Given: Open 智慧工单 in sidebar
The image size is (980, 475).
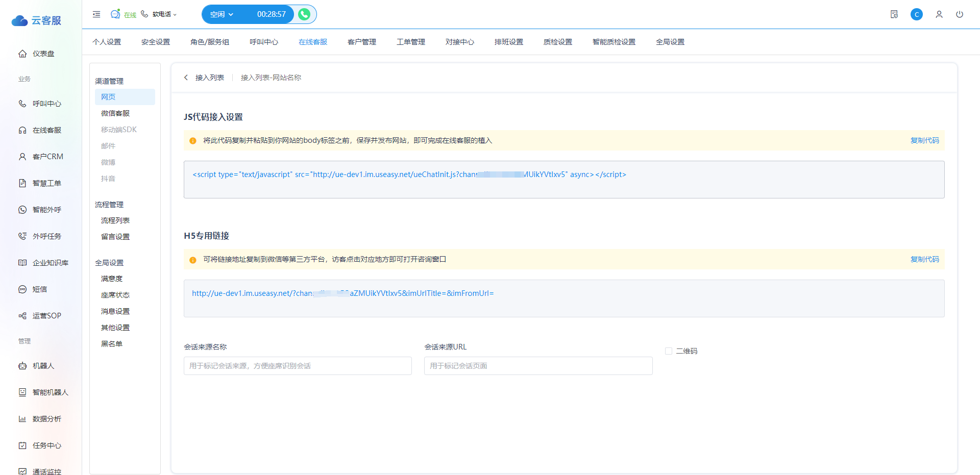Looking at the screenshot, I should [x=41, y=183].
